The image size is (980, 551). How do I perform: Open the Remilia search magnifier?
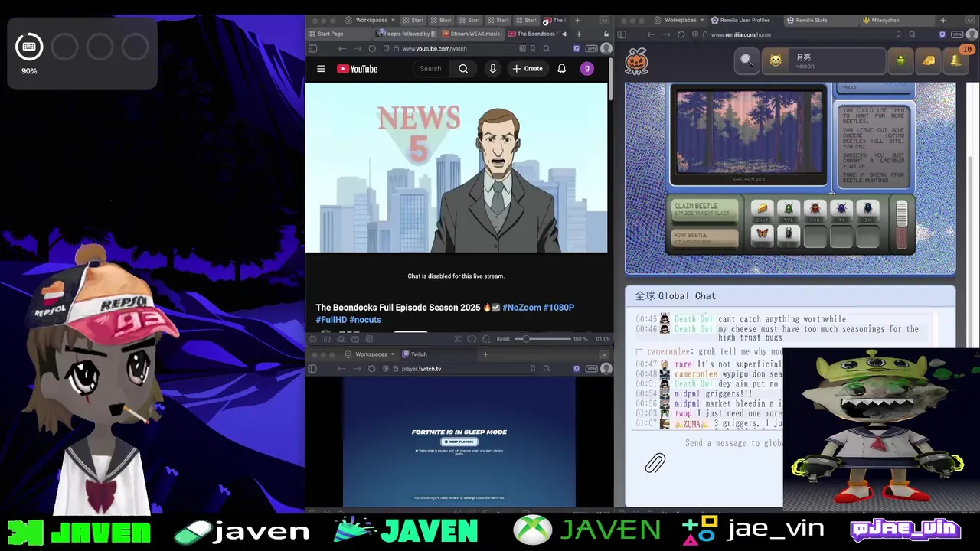coord(746,60)
